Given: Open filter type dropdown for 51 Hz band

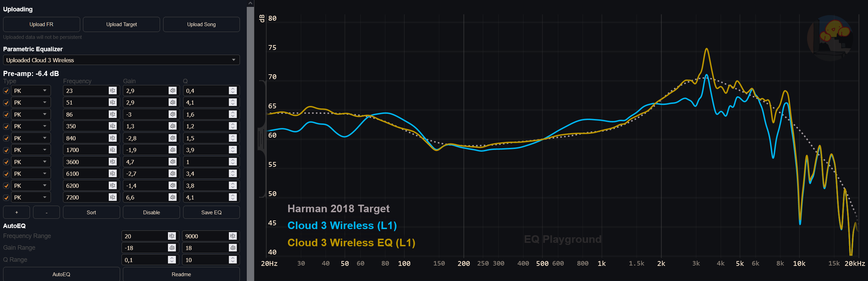Looking at the screenshot, I should point(31,102).
